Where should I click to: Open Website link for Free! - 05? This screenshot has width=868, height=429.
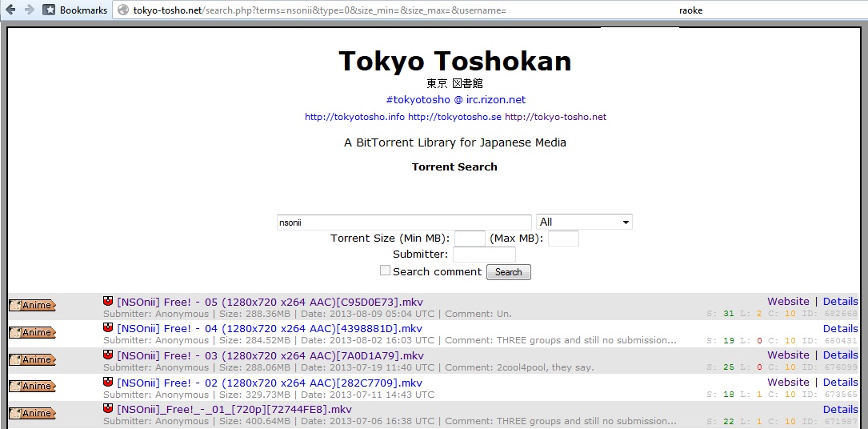[x=788, y=301]
